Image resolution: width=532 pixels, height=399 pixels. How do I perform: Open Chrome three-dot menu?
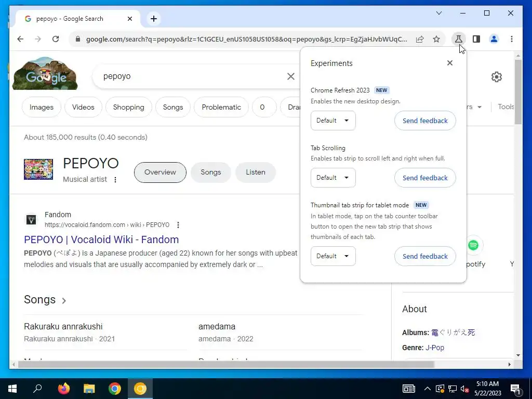(x=512, y=39)
